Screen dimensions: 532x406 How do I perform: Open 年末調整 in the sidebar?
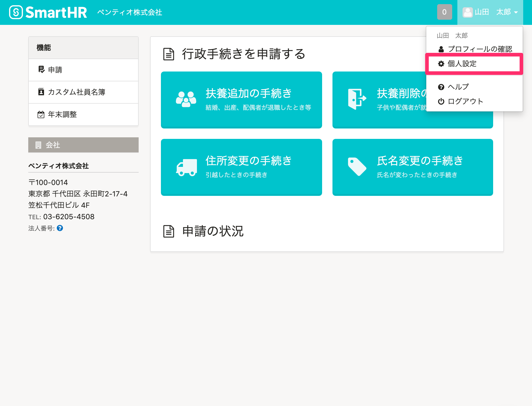pos(83,115)
